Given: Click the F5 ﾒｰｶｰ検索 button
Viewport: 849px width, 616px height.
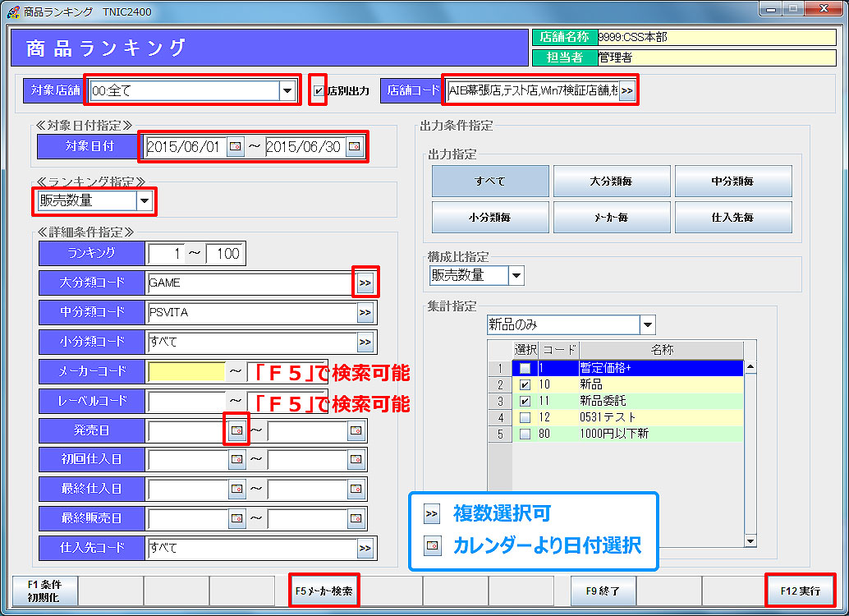Looking at the screenshot, I should click(x=324, y=591).
